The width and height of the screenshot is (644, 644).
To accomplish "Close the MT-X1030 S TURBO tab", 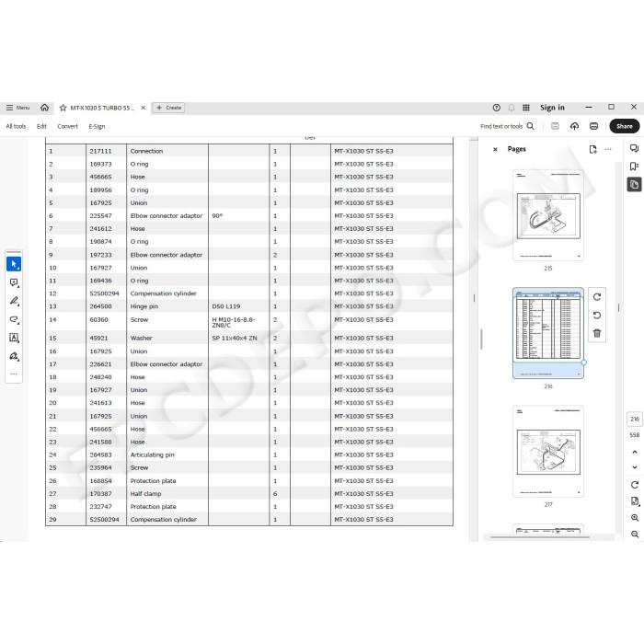I will (x=143, y=108).
